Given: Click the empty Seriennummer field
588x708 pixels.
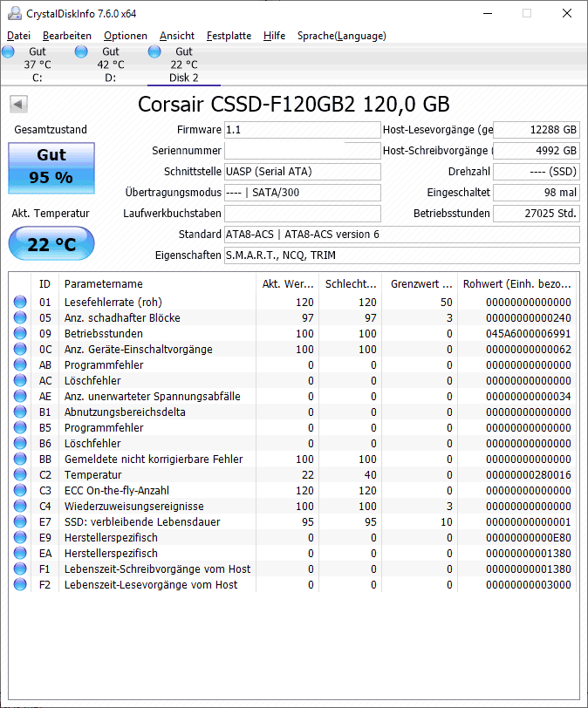Looking at the screenshot, I should [303, 151].
